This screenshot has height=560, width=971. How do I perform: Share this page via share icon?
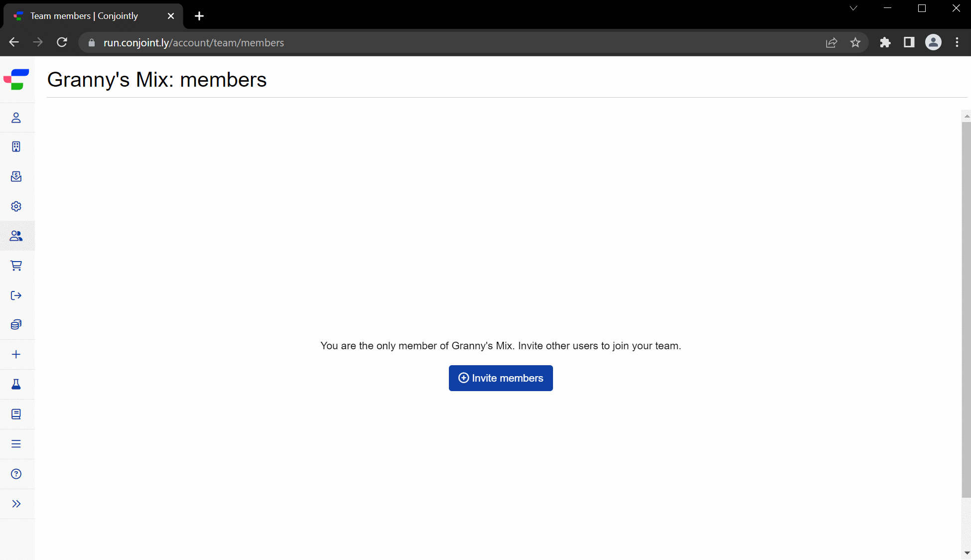pos(832,43)
